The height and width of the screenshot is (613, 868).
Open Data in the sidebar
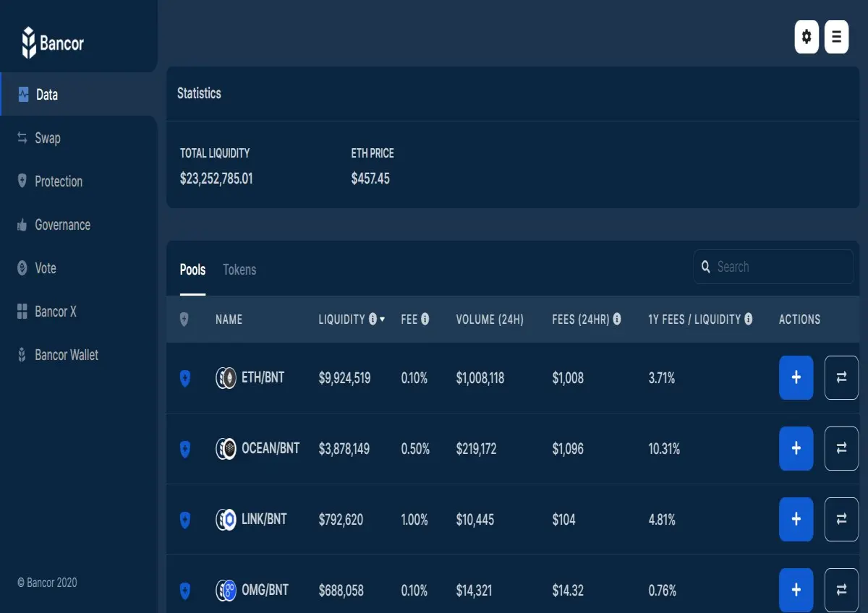pyautogui.click(x=78, y=95)
